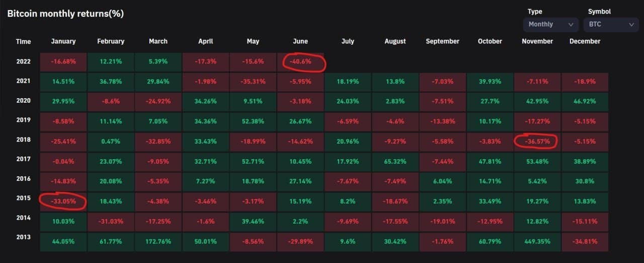This screenshot has width=644, height=263.
Task: Open the BTC symbol dropdown
Action: click(x=610, y=24)
